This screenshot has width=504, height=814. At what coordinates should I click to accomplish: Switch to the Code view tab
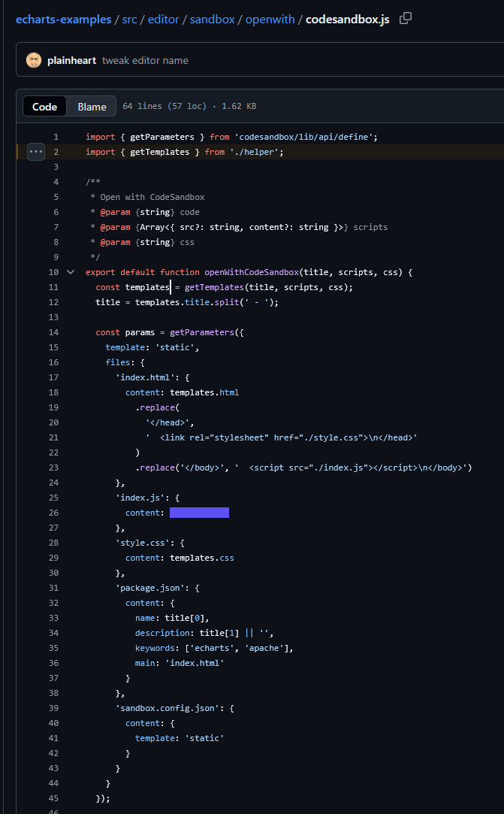pyautogui.click(x=45, y=107)
